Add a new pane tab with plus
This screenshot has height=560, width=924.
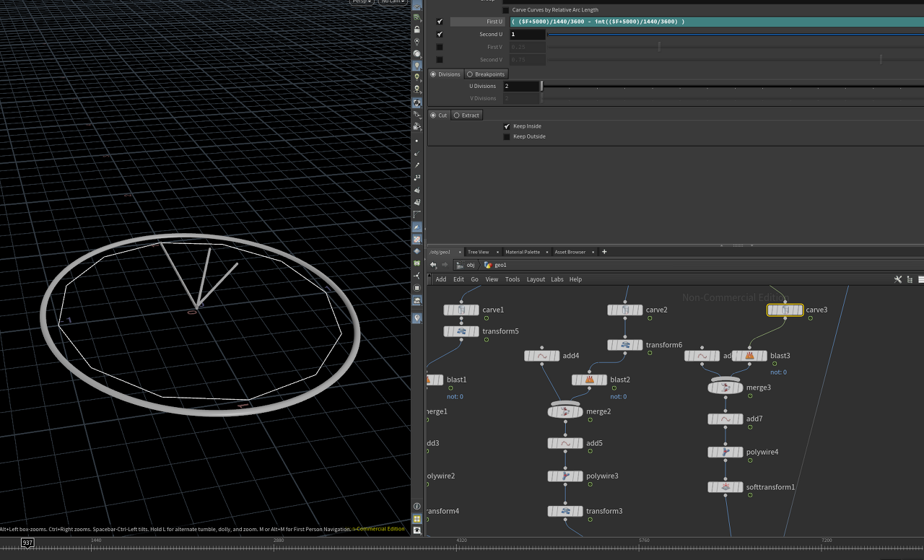coord(604,252)
